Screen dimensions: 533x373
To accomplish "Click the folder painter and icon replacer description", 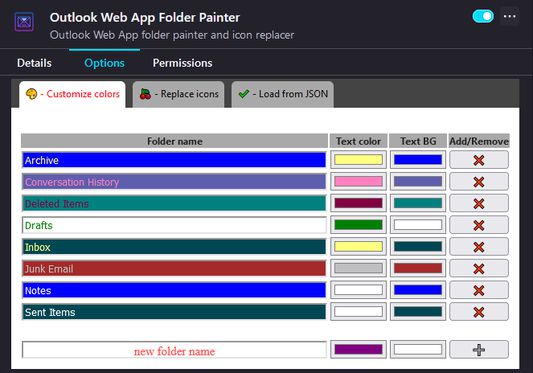I will click(172, 35).
